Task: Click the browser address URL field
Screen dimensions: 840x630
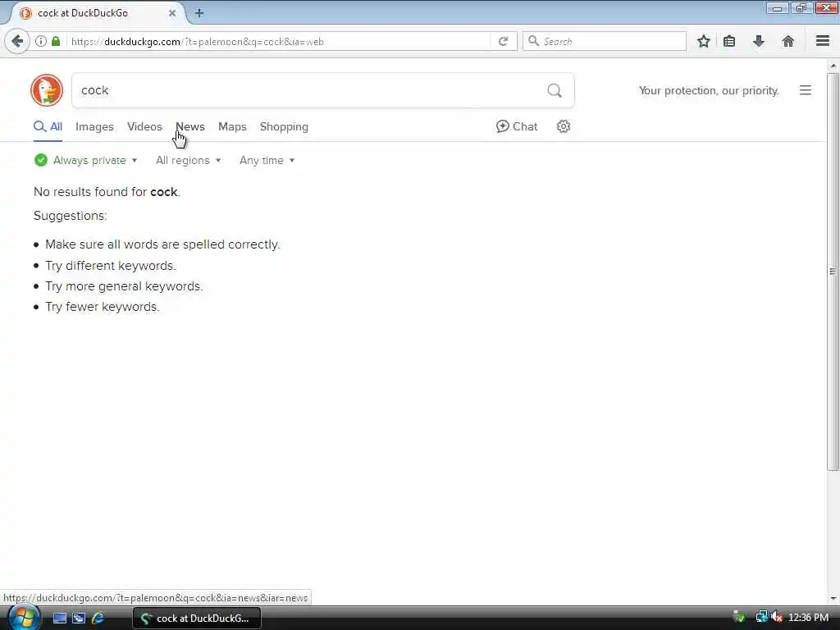Action: pos(279,41)
